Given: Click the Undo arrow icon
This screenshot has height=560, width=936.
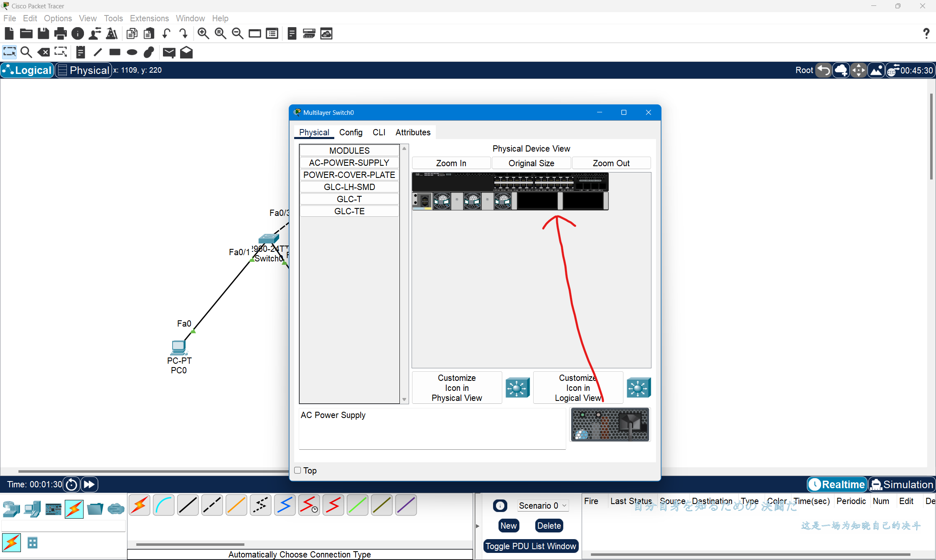Looking at the screenshot, I should 166,33.
